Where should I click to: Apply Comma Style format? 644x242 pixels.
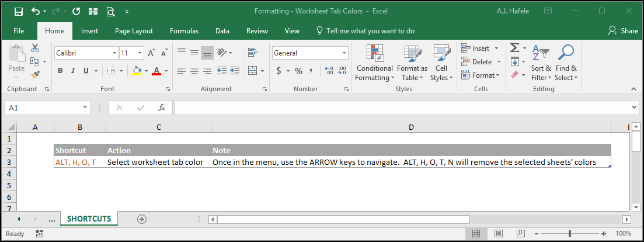click(311, 71)
